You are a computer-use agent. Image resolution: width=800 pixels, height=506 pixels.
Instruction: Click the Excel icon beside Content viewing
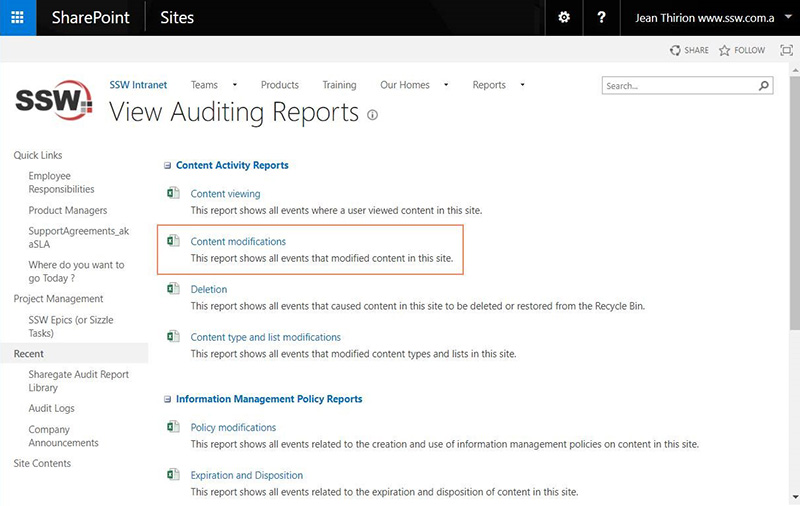tap(173, 193)
